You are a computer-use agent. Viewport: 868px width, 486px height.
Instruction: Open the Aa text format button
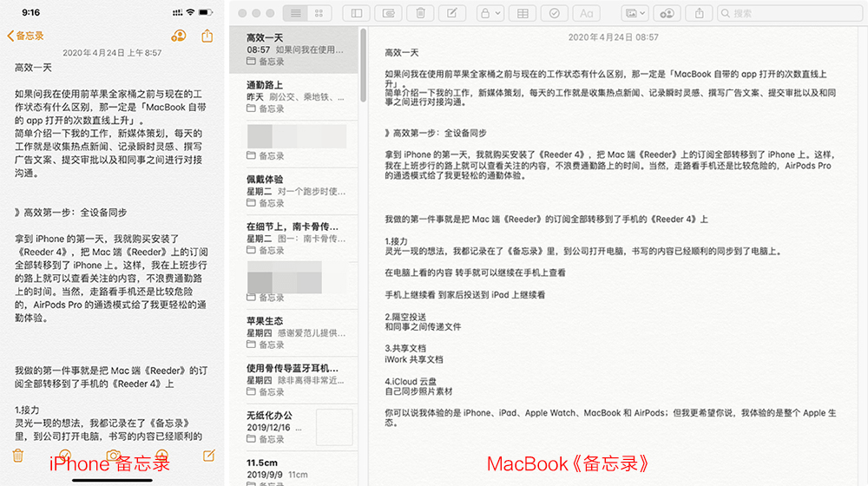(586, 13)
